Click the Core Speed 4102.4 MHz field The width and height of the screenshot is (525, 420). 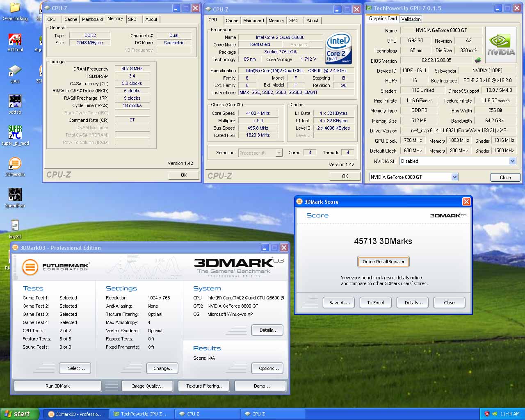tap(258, 113)
